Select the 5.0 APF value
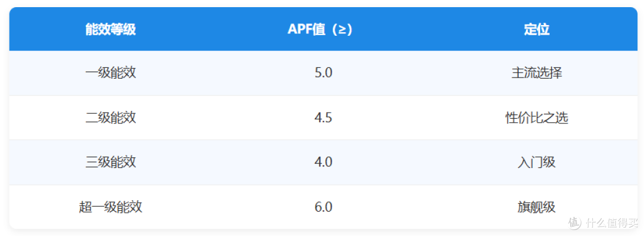The image size is (644, 236). (323, 73)
